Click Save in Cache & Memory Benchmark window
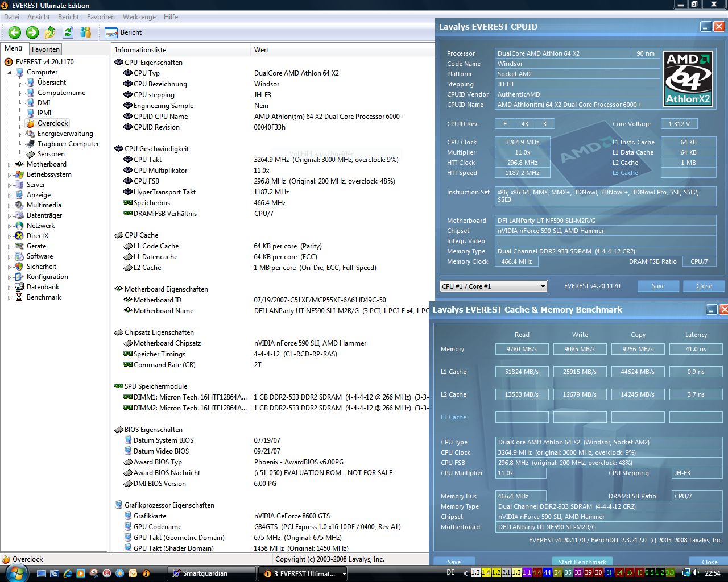 pyautogui.click(x=454, y=562)
